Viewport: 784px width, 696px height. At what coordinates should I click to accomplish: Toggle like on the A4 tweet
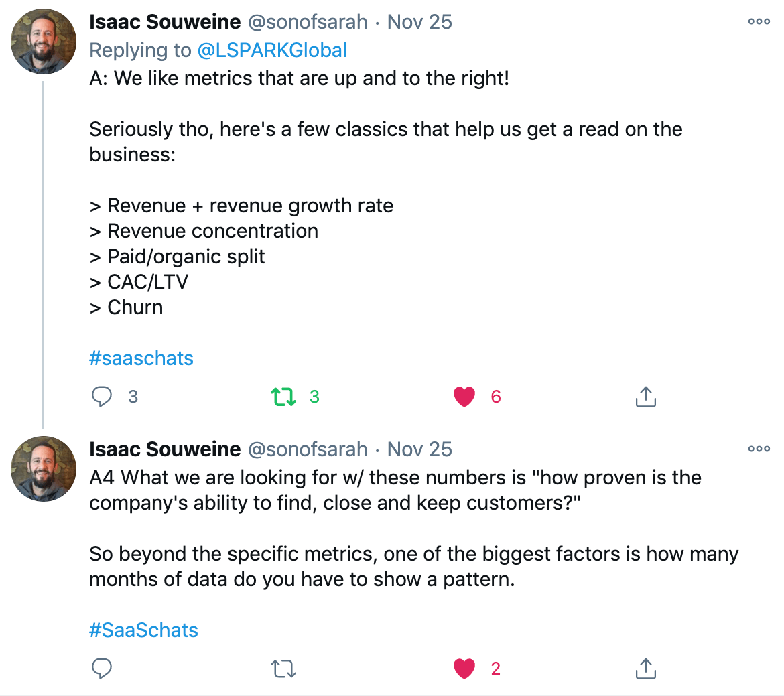tap(464, 669)
